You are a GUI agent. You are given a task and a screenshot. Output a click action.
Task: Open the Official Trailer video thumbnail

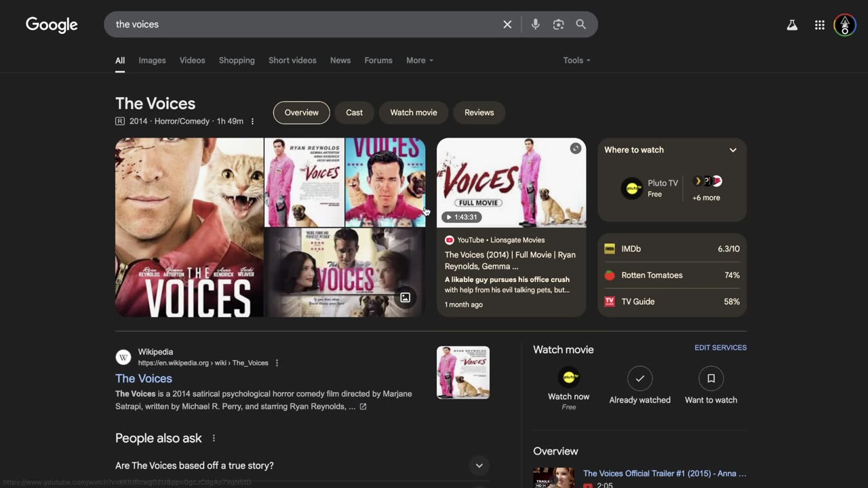555,478
